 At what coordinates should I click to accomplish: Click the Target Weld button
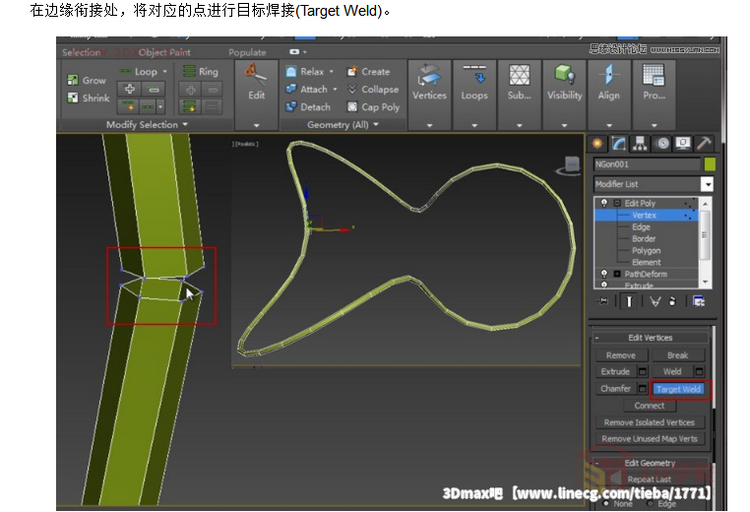pos(679,389)
